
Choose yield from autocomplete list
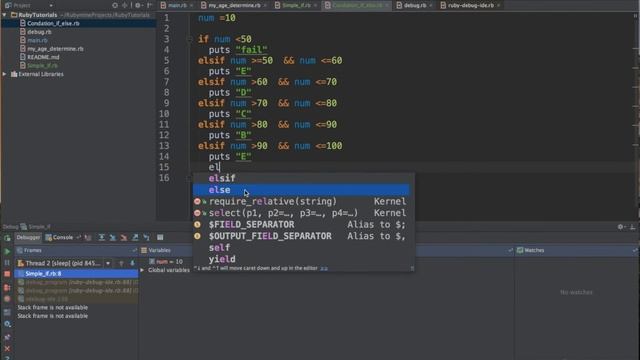[x=301, y=259]
